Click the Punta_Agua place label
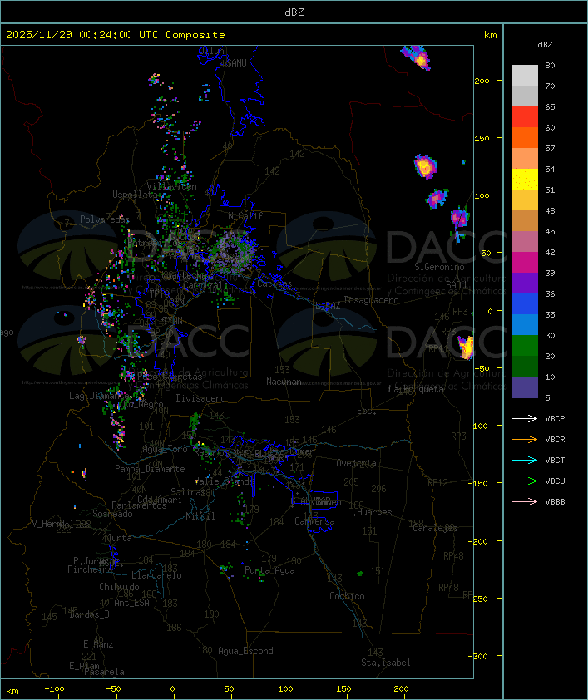The image size is (588, 700). pyautogui.click(x=269, y=570)
